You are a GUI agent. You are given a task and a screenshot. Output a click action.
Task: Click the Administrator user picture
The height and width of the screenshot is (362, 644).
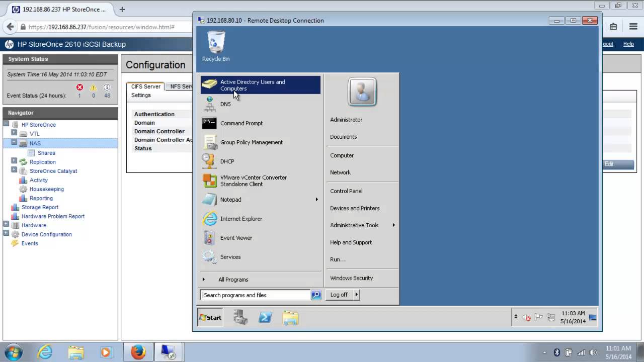362,92
